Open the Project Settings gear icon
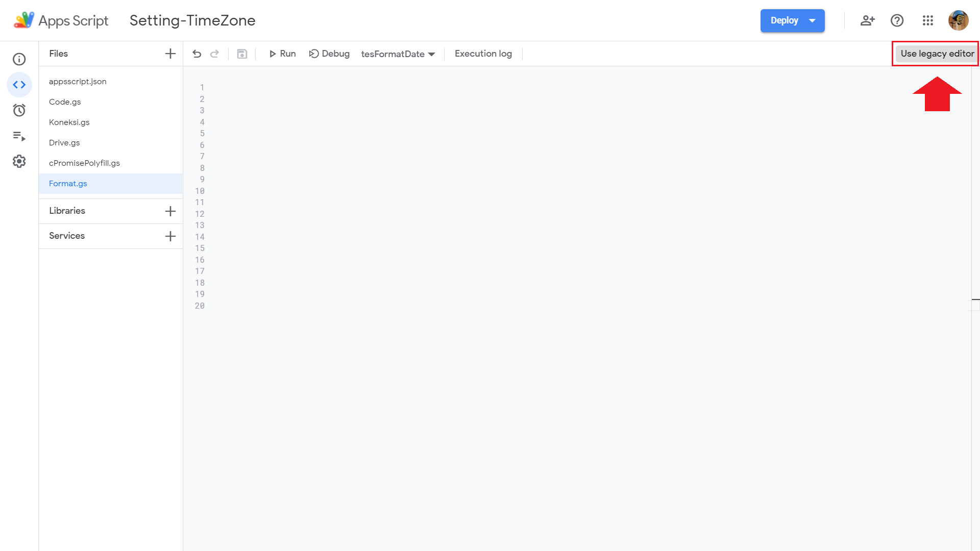This screenshot has width=980, height=551. click(x=19, y=161)
